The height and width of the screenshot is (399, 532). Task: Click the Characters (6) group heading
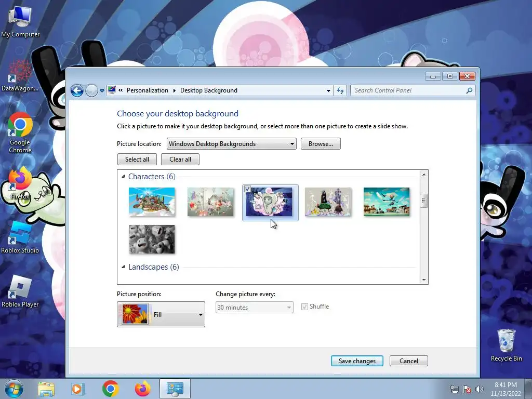click(152, 177)
